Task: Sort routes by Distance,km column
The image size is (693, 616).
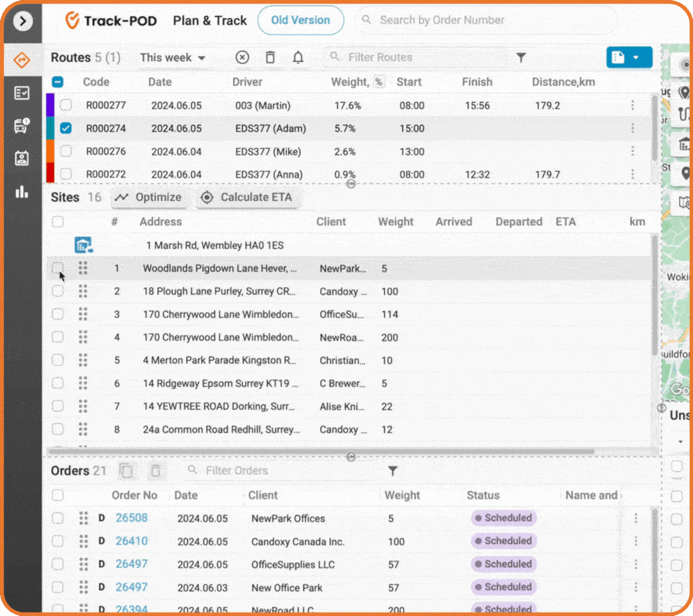Action: 563,81
